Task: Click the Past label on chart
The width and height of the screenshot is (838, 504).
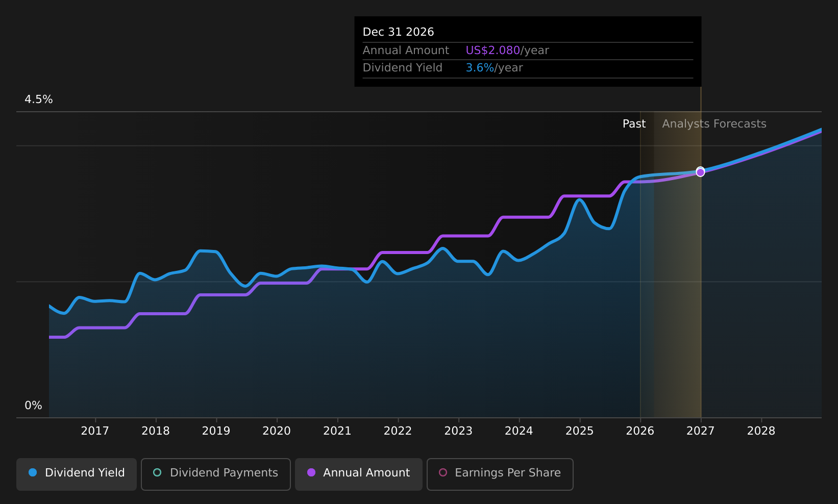Action: click(634, 124)
